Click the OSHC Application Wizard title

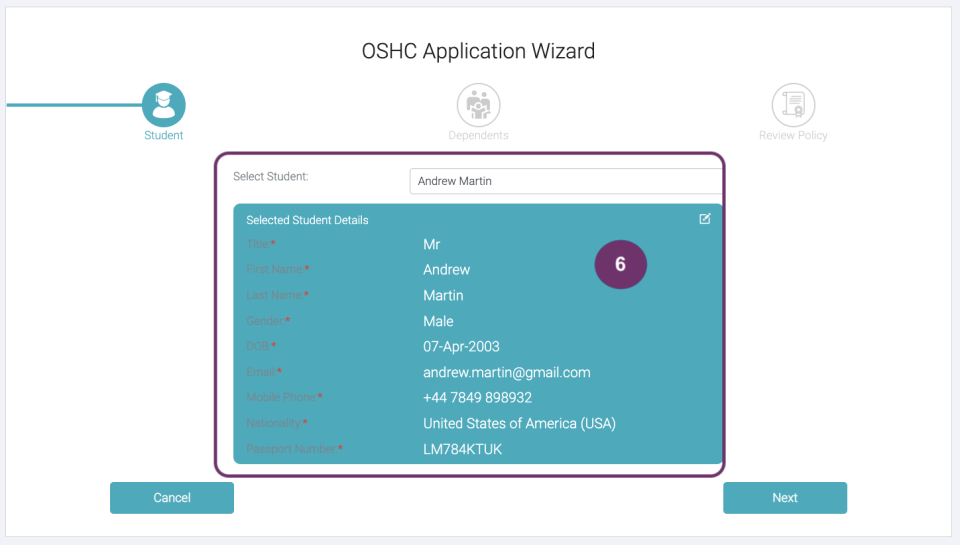tap(478, 51)
